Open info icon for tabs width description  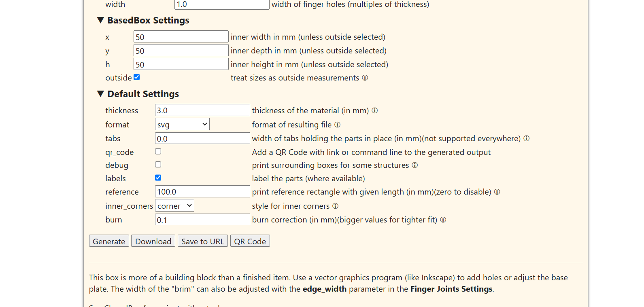tap(526, 138)
